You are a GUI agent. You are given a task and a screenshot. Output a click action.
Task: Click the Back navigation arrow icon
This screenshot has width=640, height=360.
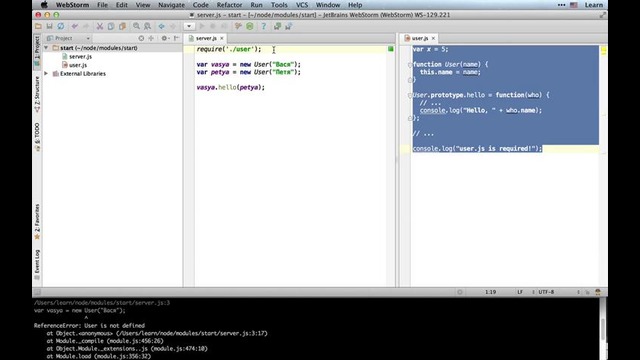(162, 26)
